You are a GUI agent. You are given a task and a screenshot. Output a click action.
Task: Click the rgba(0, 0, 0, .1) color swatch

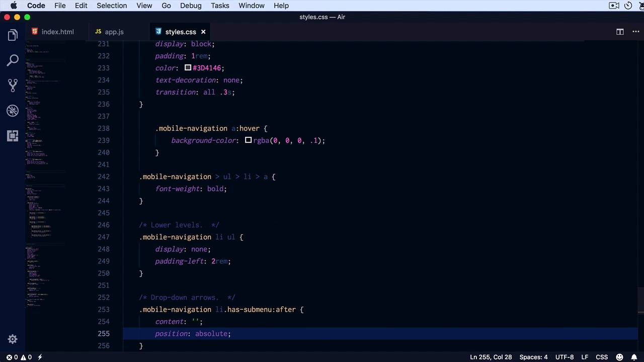[248, 140]
